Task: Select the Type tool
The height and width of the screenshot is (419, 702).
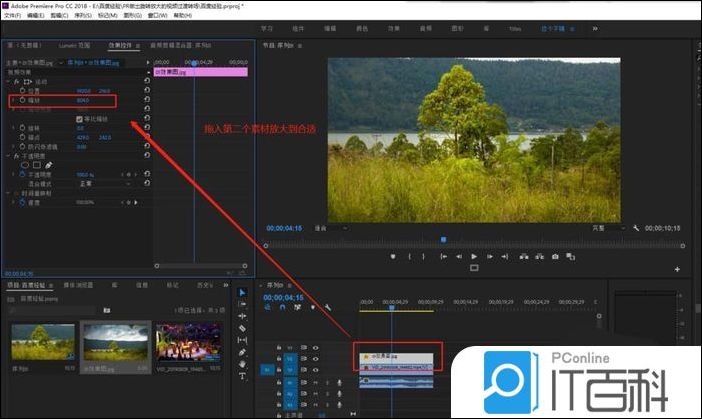Action: [242, 376]
